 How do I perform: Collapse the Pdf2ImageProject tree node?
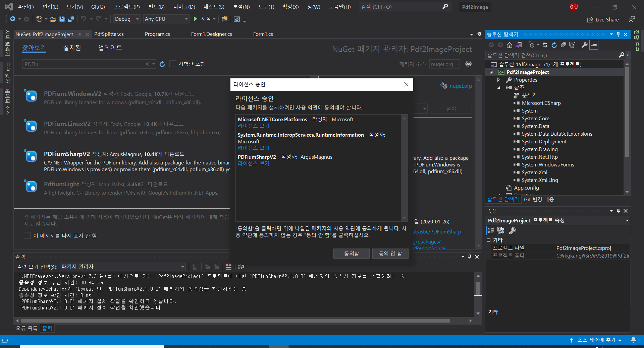coord(491,72)
